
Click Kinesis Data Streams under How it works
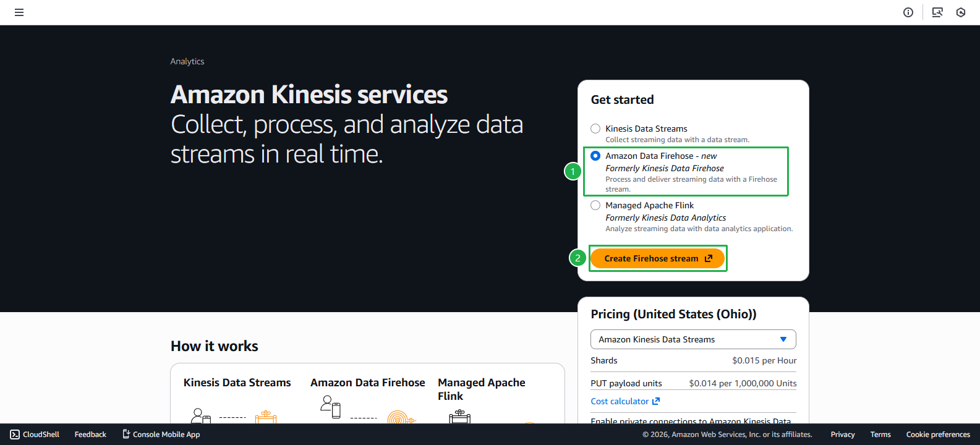pyautogui.click(x=237, y=383)
